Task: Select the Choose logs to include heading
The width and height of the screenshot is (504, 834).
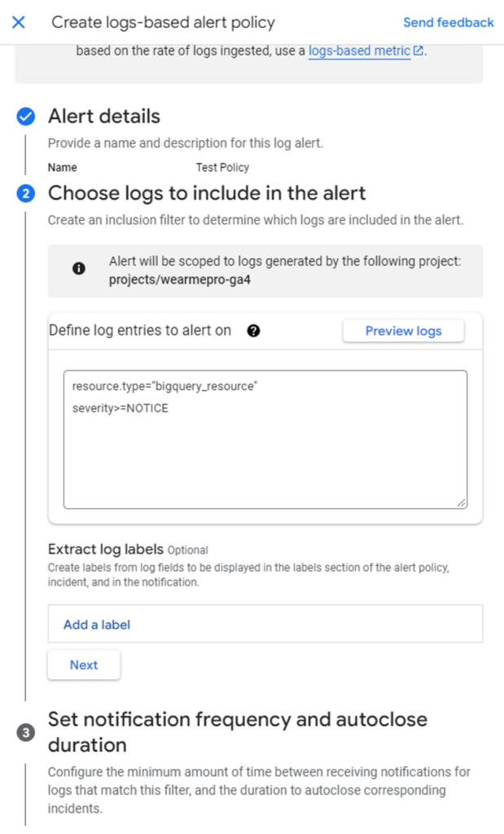Action: 207,193
